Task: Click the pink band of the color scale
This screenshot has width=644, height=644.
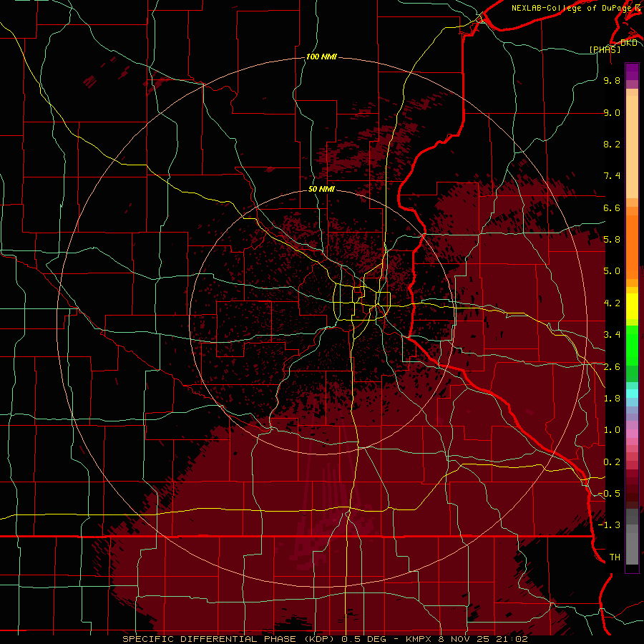Action: (x=632, y=434)
